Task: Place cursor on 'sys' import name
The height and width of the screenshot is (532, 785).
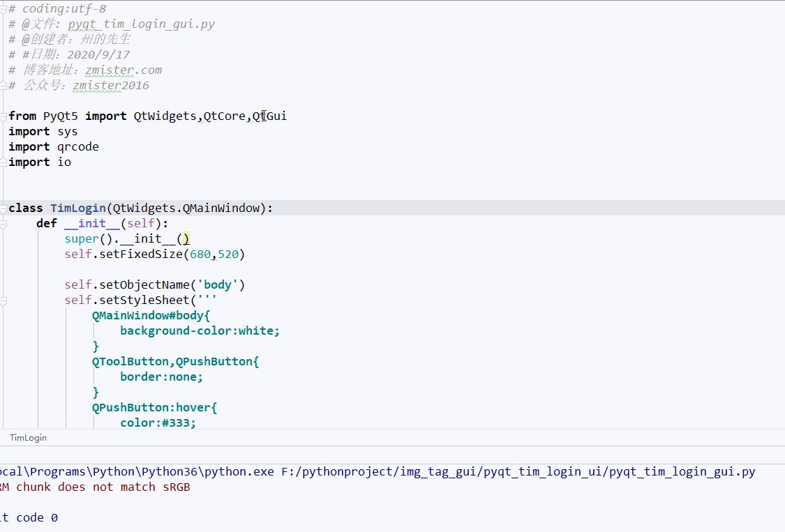Action: pos(68,132)
